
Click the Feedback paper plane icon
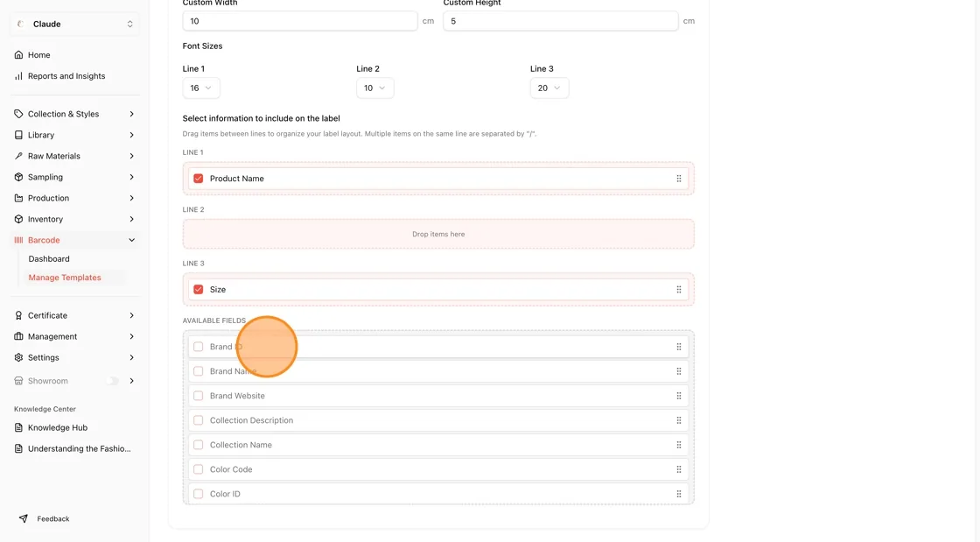click(x=24, y=519)
